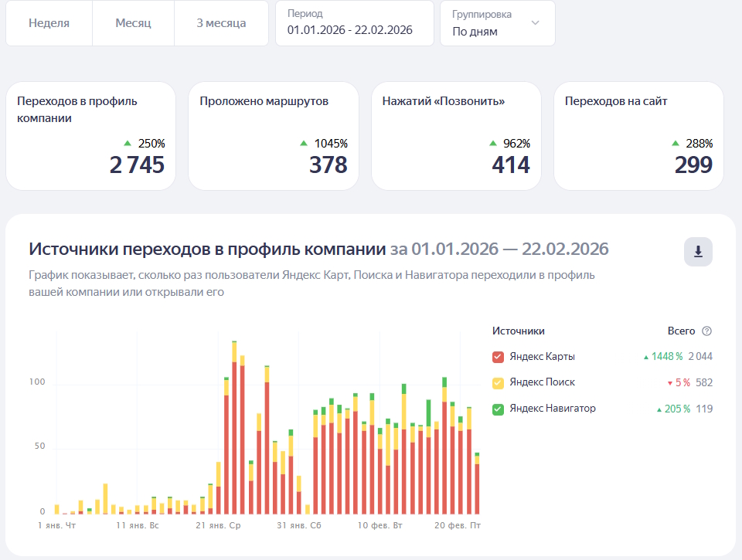Click the x-axis label 1 янв. Чт
The width and height of the screenshot is (742, 560).
tap(56, 525)
